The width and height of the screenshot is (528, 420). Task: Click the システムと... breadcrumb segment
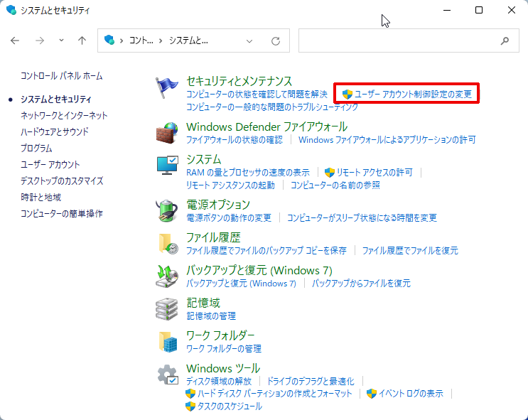coord(188,41)
